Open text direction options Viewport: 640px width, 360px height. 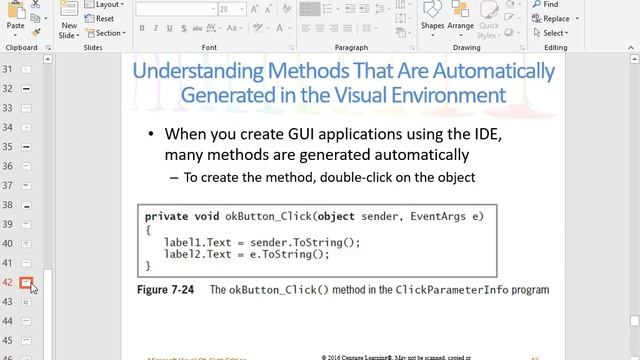coord(402,5)
